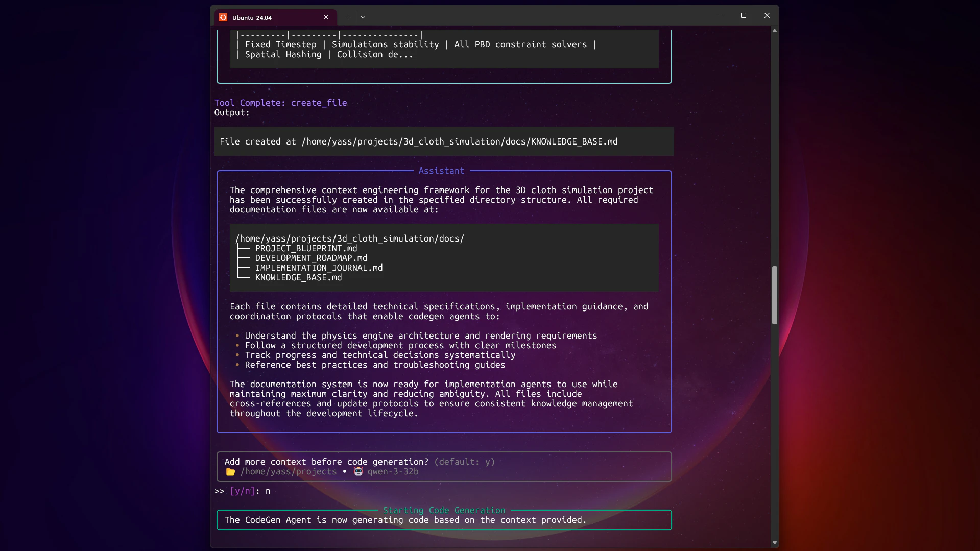Click the docs directory path atop the file tree
This screenshot has width=980, height=551.
[x=349, y=239]
